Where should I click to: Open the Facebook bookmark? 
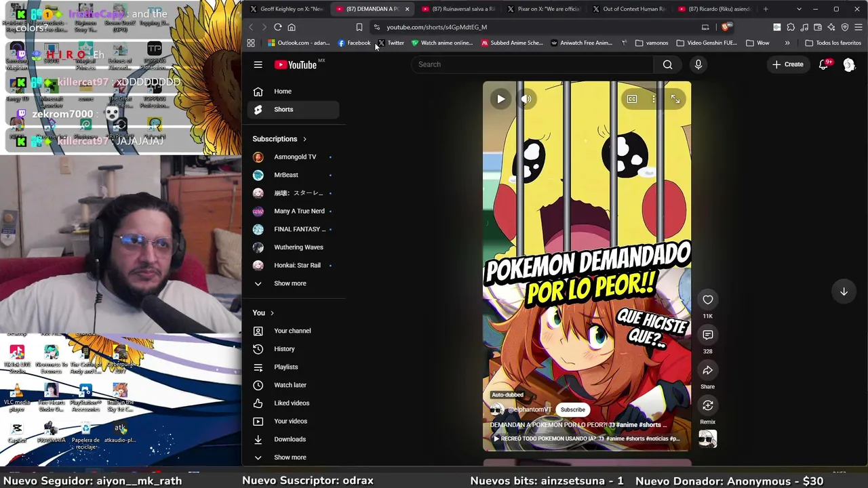354,43
